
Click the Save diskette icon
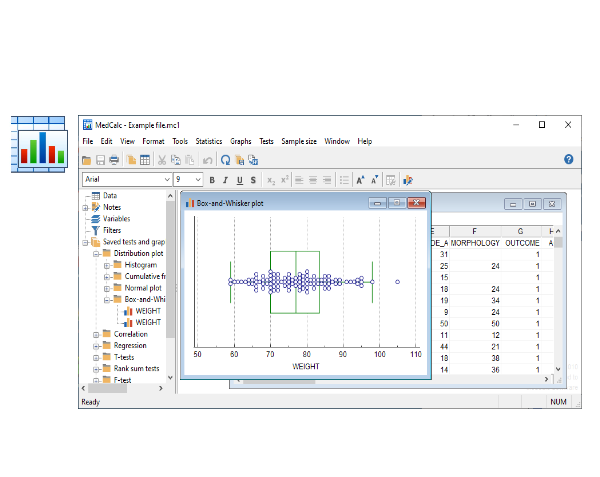(x=100, y=160)
